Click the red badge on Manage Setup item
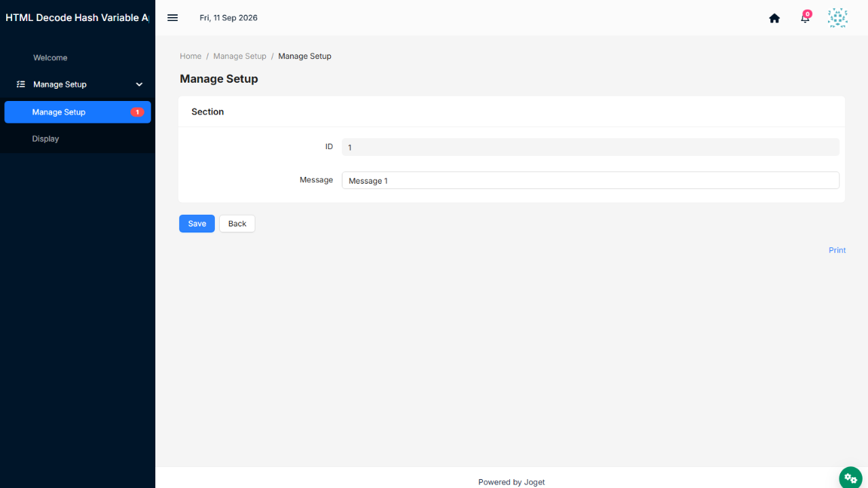This screenshot has width=868, height=488. (137, 113)
